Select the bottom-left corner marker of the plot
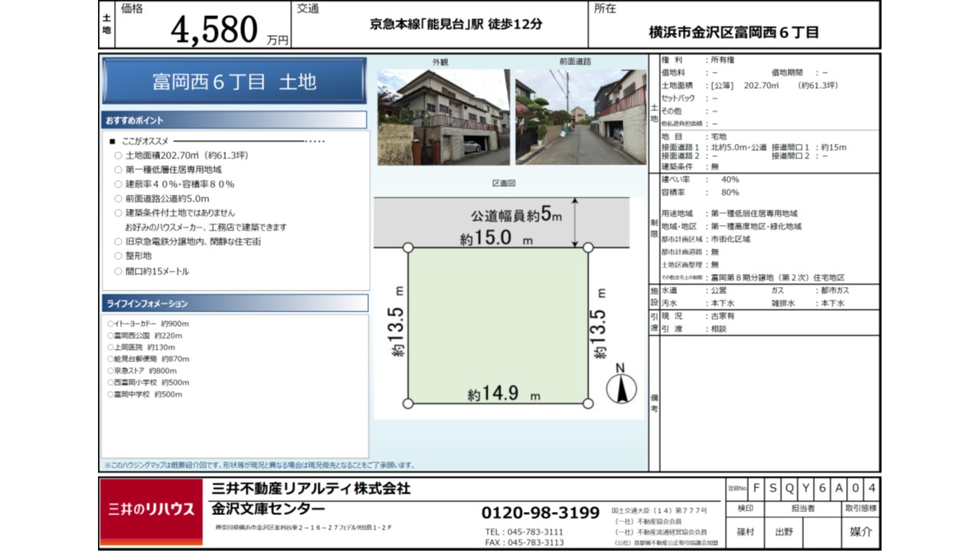The width and height of the screenshot is (980, 551). pos(408,403)
